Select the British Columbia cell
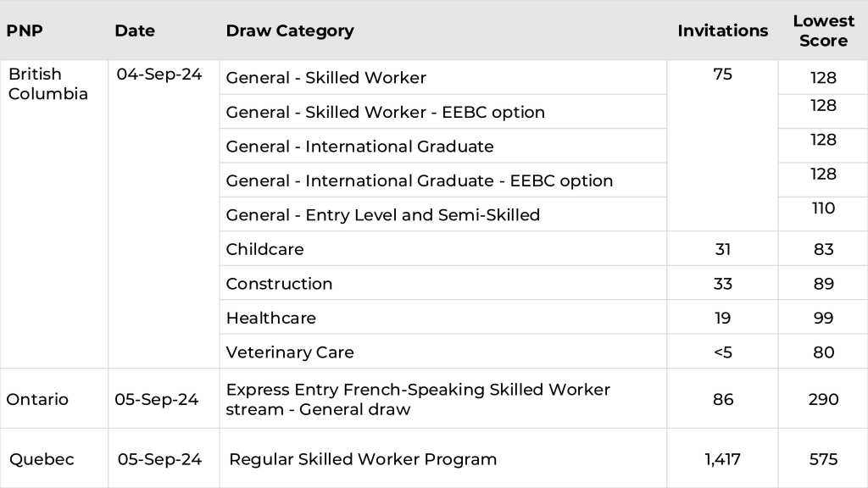The image size is (868, 488). (48, 84)
